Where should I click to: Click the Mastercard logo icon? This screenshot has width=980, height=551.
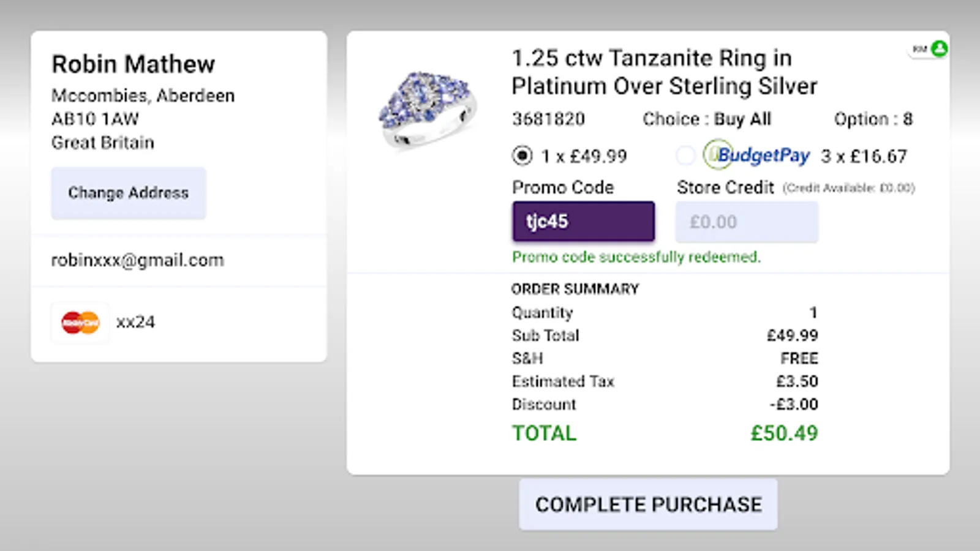(80, 323)
